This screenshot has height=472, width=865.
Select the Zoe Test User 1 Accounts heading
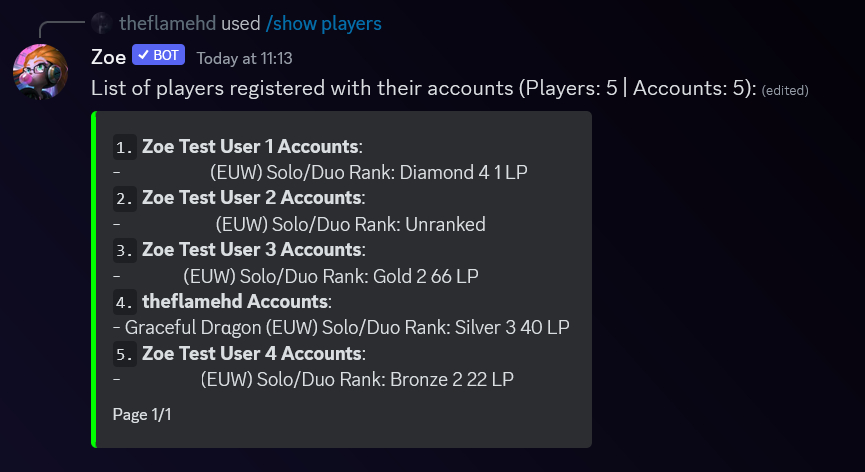coord(252,147)
